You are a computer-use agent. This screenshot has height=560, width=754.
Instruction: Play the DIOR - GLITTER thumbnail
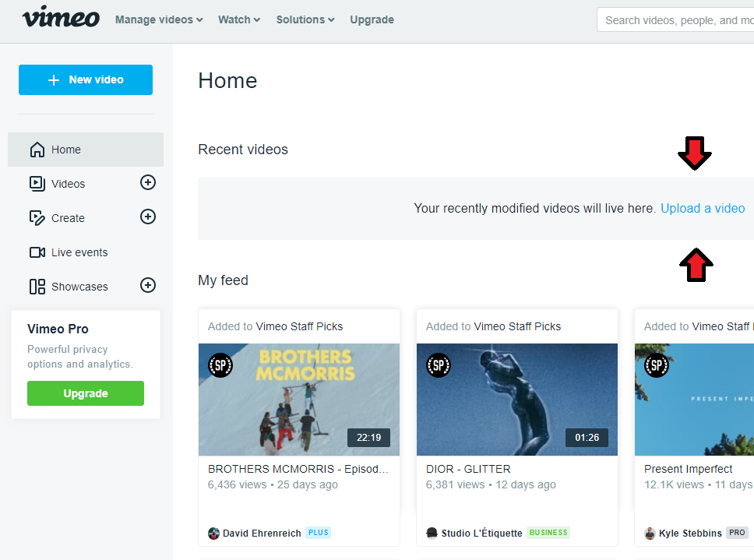click(x=517, y=400)
